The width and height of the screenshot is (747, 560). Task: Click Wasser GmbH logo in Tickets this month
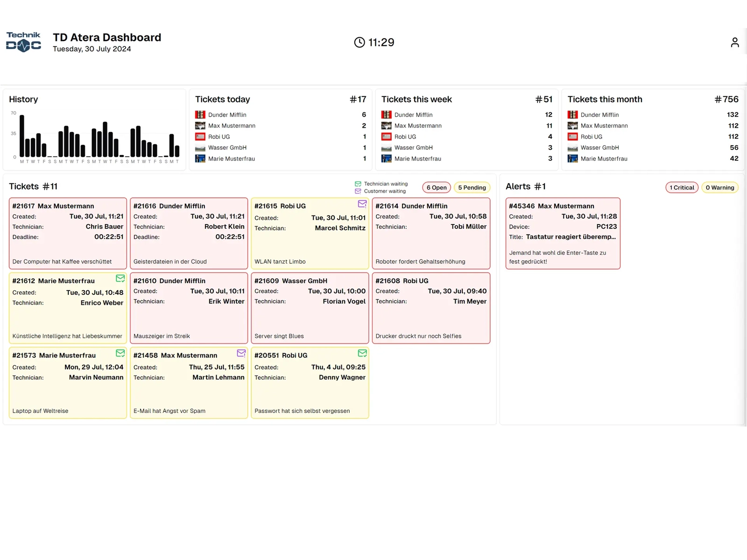point(572,148)
